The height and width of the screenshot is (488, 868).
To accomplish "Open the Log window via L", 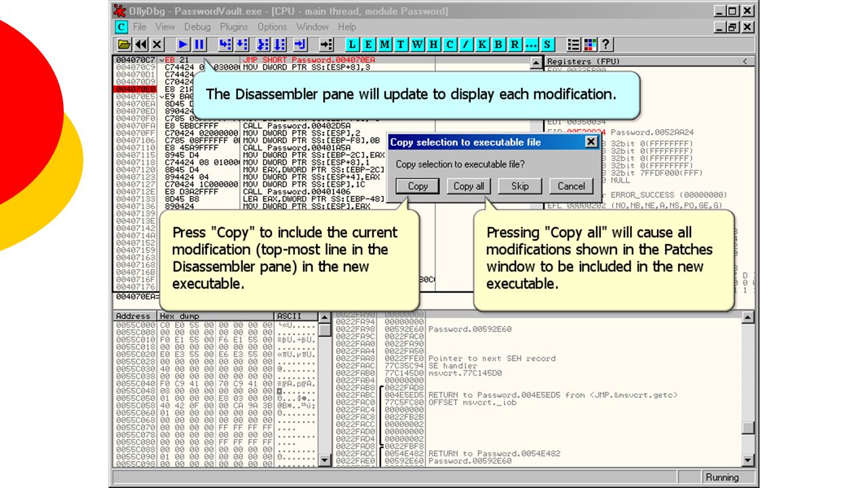I will pyautogui.click(x=353, y=45).
